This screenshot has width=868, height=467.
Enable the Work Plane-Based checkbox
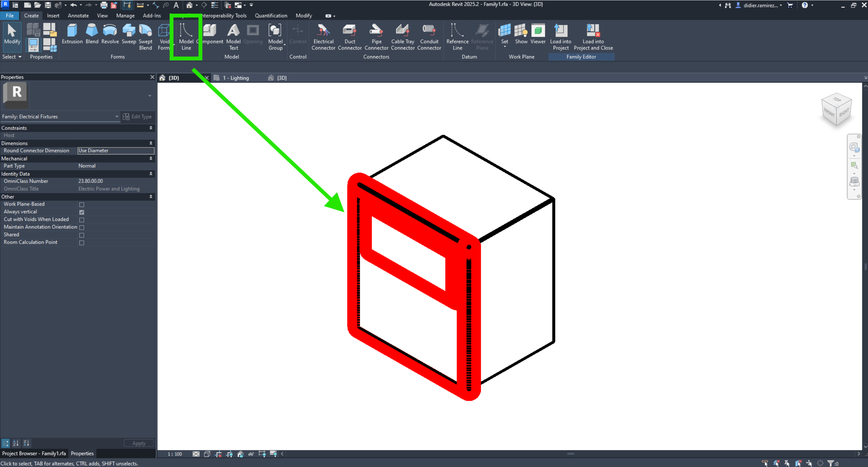(82, 204)
